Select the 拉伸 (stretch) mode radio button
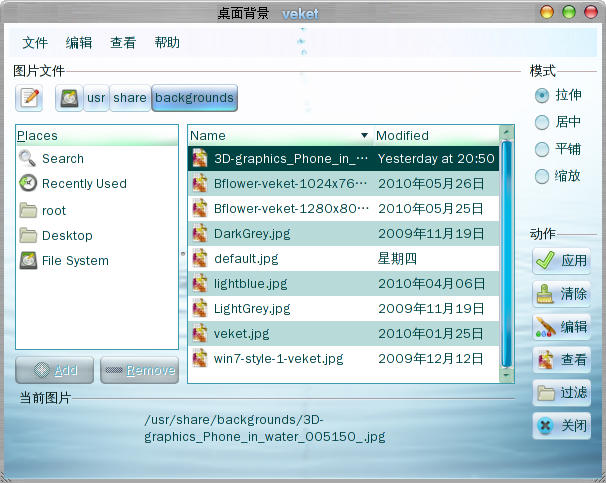606x483 pixels. 542,96
